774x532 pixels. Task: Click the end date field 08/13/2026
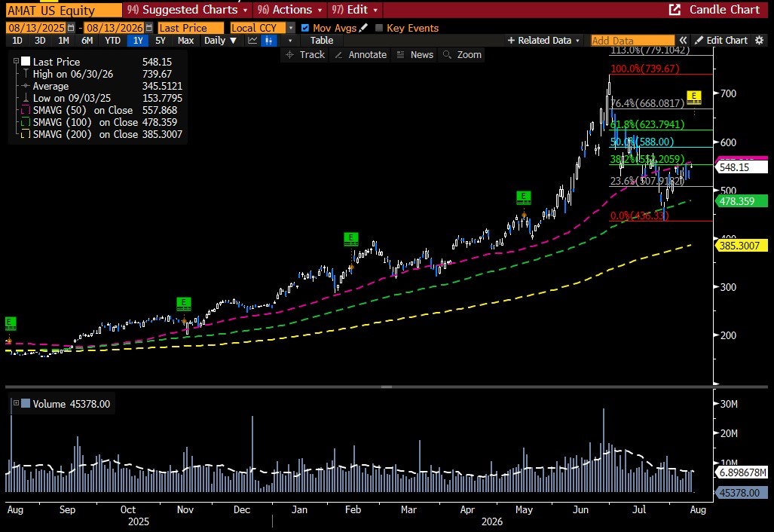tap(115, 28)
